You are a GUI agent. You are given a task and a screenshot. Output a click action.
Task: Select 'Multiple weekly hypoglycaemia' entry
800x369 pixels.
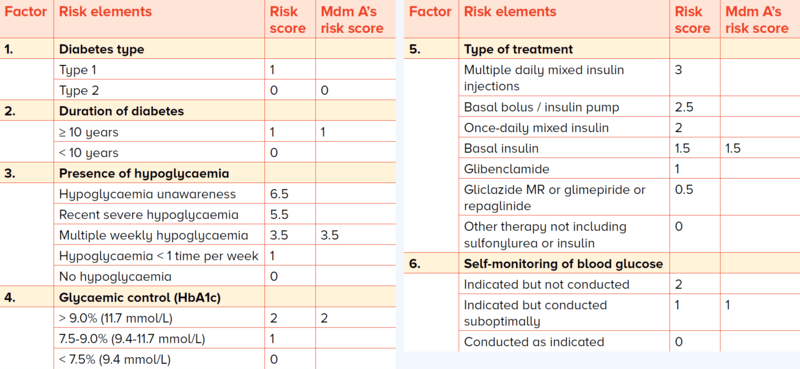pos(154,236)
